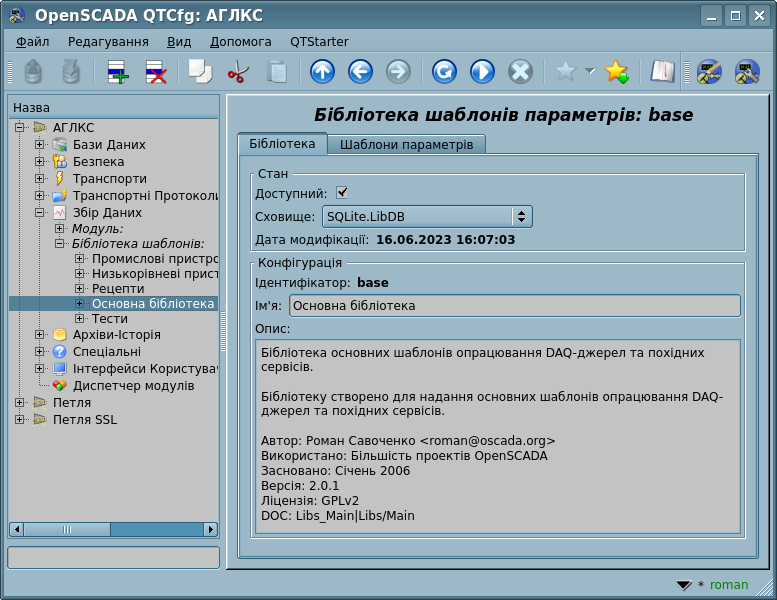Screen dimensions: 777x600
Task: Switch to Шаблони параметрів tab
Action: [406, 144]
